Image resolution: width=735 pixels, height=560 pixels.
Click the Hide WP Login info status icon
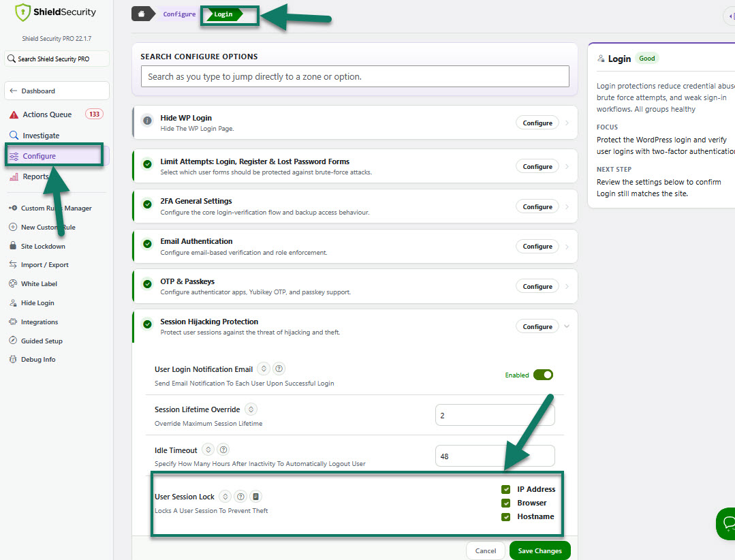pyautogui.click(x=147, y=121)
